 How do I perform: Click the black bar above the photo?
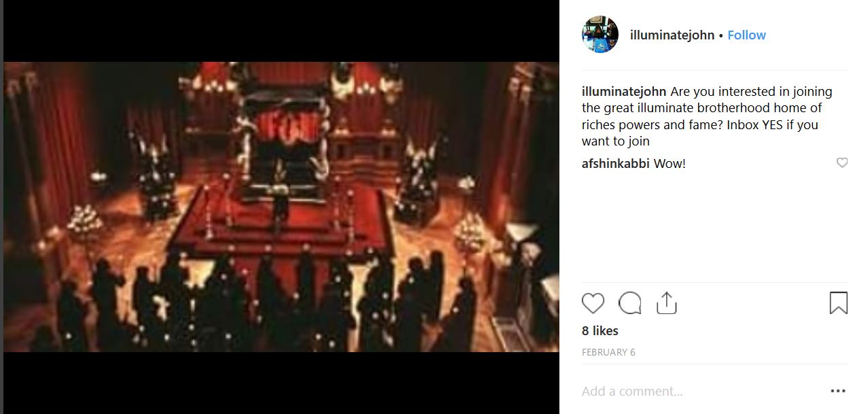coord(281,31)
